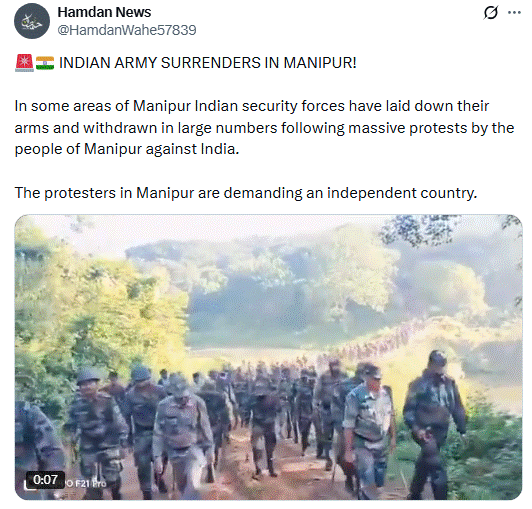Select the INDIAN ARMY SURRENDERS IN MANIPUR headline
This screenshot has width=532, height=509.
coord(208,63)
